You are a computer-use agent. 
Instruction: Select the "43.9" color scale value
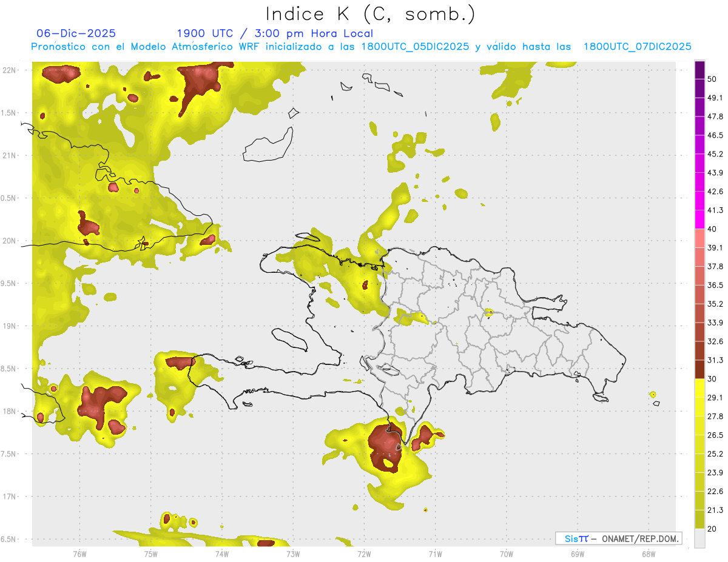point(715,173)
